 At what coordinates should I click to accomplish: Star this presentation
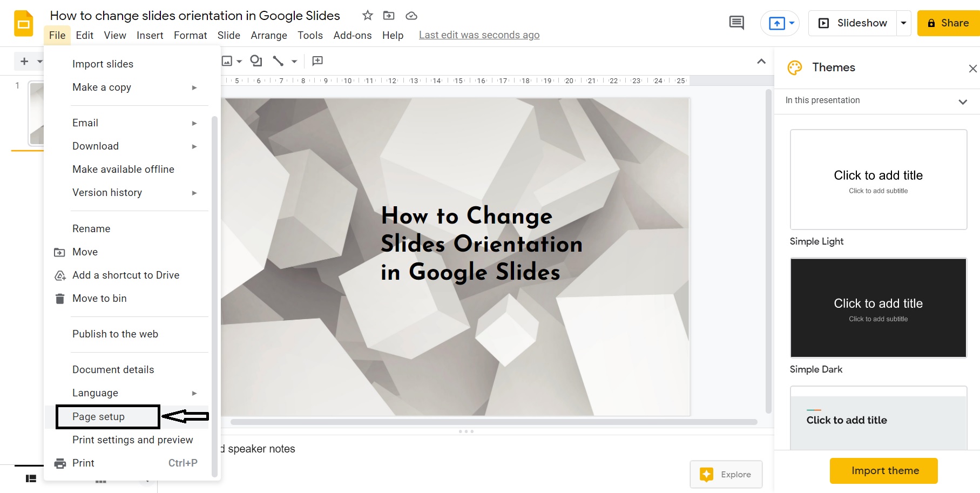point(368,16)
